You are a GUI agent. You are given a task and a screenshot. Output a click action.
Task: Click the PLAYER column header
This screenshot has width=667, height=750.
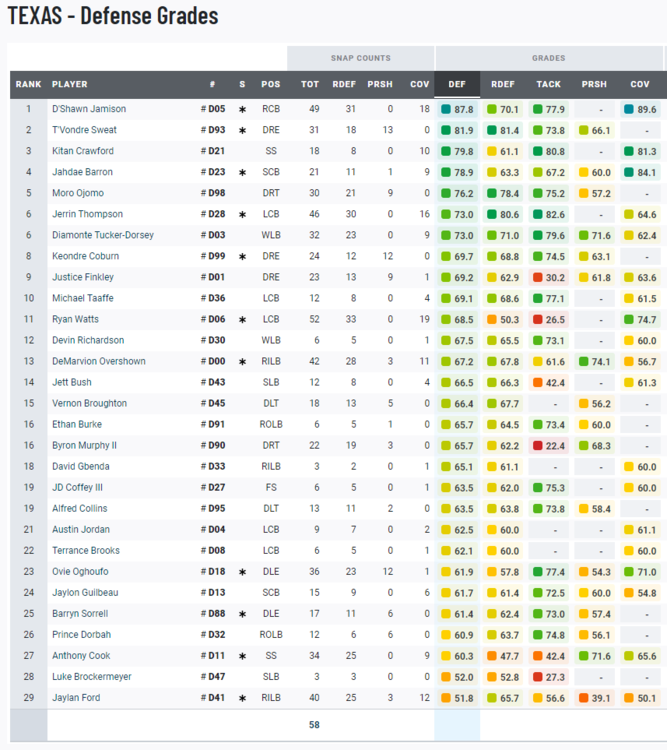click(x=70, y=85)
